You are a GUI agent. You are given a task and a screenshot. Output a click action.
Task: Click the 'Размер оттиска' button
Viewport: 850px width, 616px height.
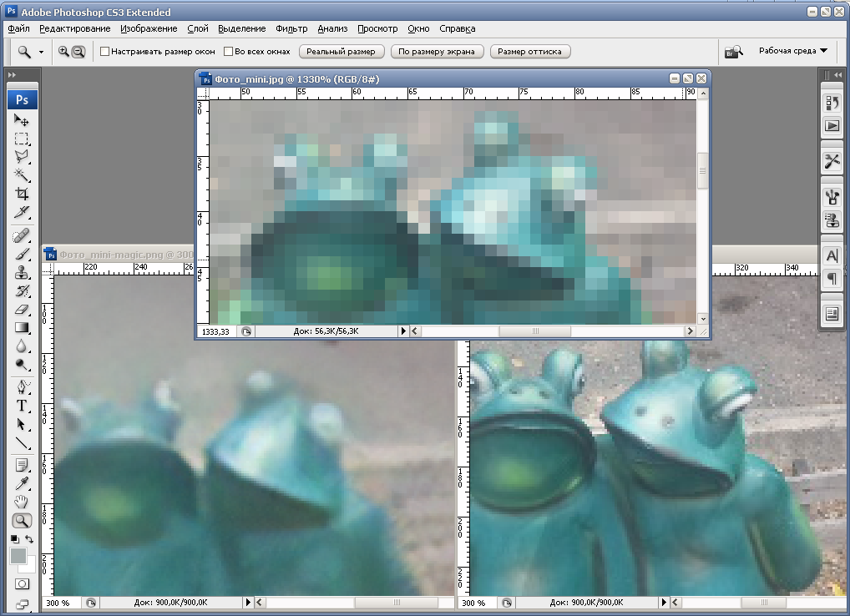[529, 52]
